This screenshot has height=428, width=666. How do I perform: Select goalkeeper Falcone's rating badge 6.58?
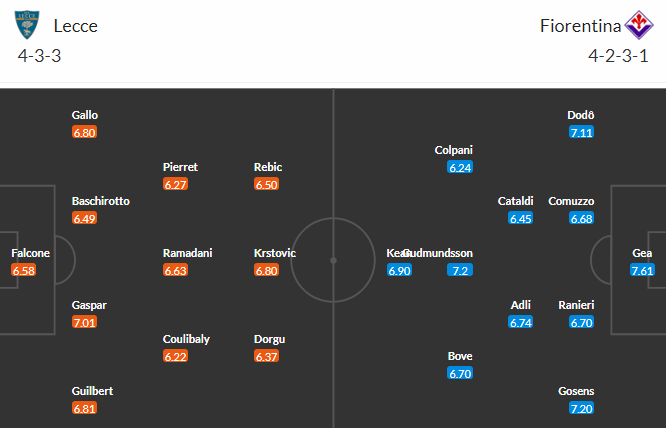pyautogui.click(x=23, y=270)
